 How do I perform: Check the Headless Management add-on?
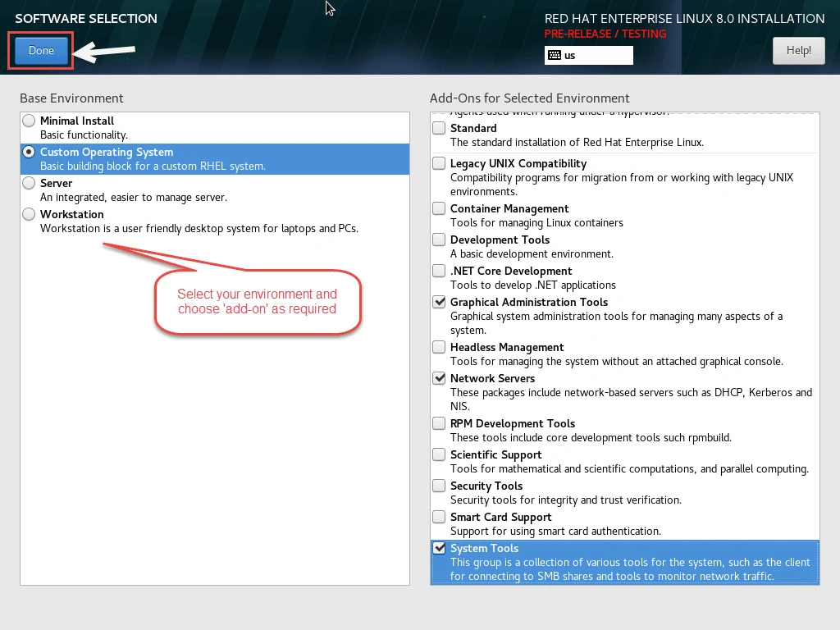pyautogui.click(x=440, y=347)
